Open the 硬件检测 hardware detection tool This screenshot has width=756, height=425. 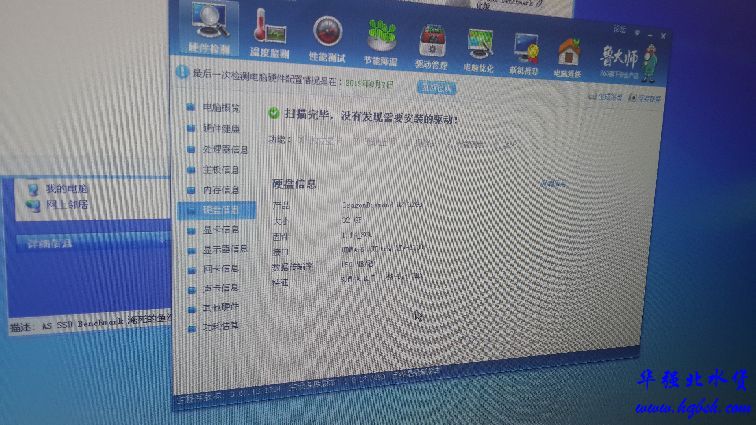pos(209,27)
